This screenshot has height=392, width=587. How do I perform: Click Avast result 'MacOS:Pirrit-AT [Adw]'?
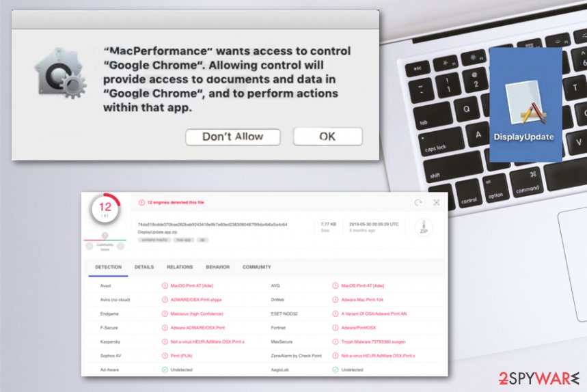point(192,285)
